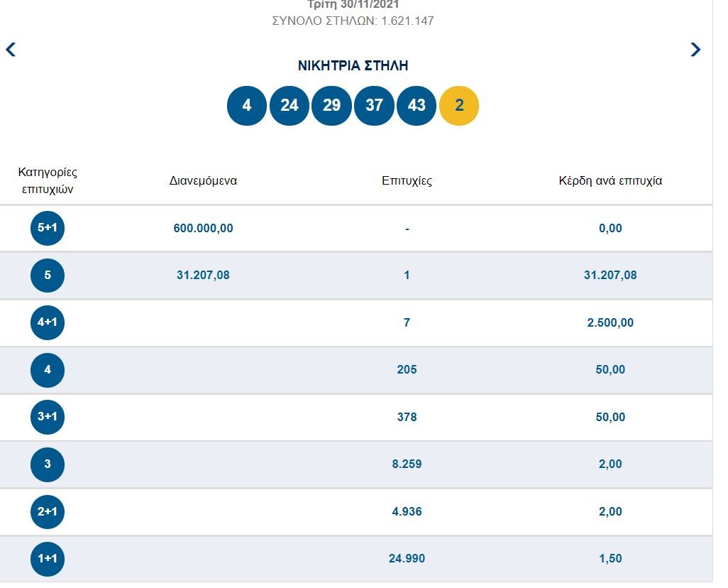Go to previous draw using left arrow
The width and height of the screenshot is (728, 588).
[x=11, y=50]
